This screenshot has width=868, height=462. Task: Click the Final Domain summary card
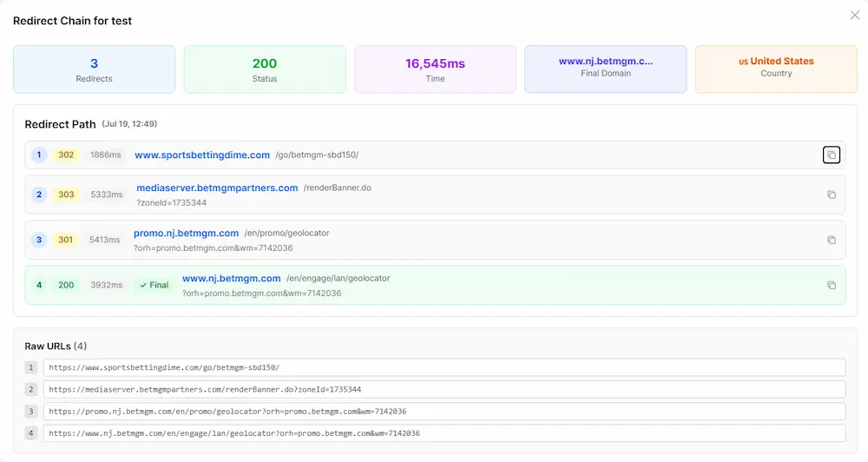606,69
